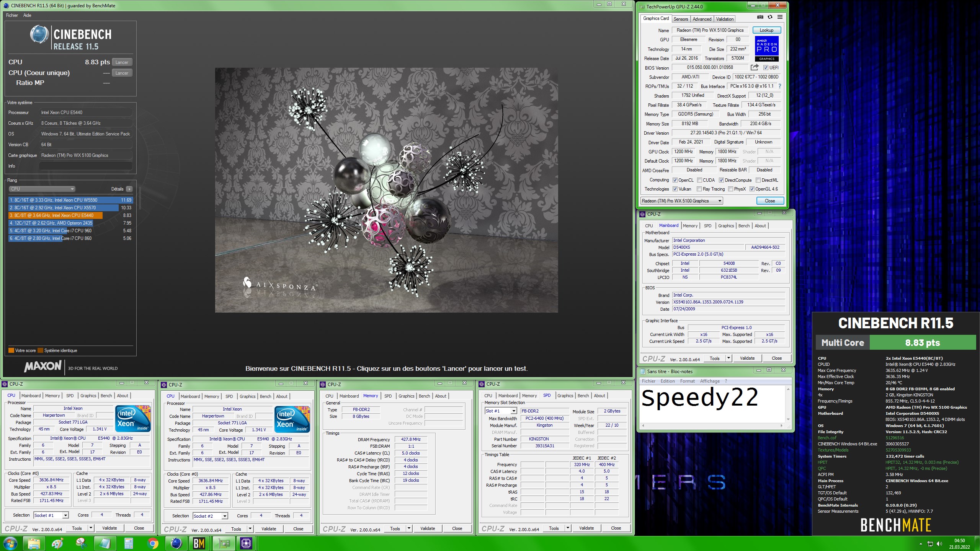Screen dimensions: 980x551
Task: Switch to BenchMate taskbar icon
Action: [199, 543]
